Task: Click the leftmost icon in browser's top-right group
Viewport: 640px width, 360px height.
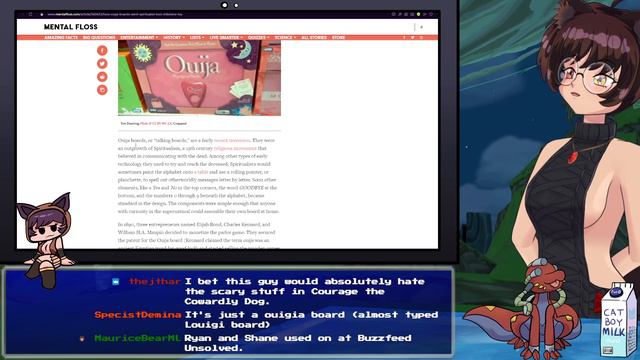Action: (393, 14)
